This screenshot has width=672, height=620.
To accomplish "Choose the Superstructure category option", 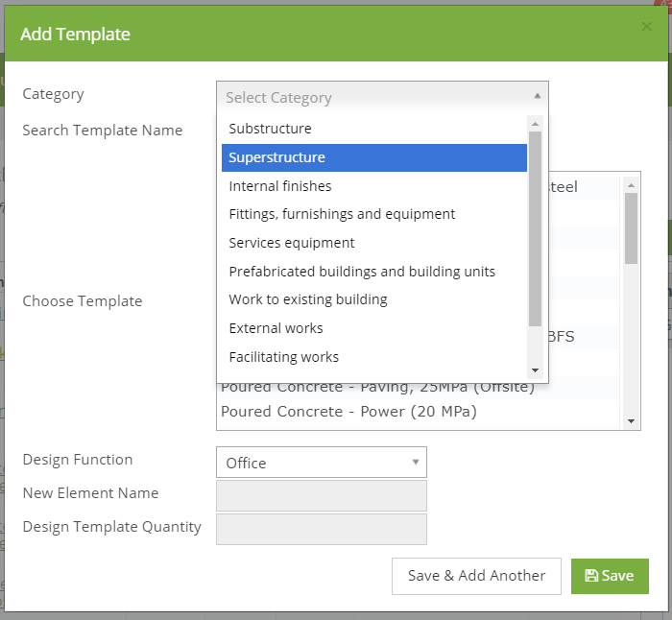I will pyautogui.click(x=374, y=157).
